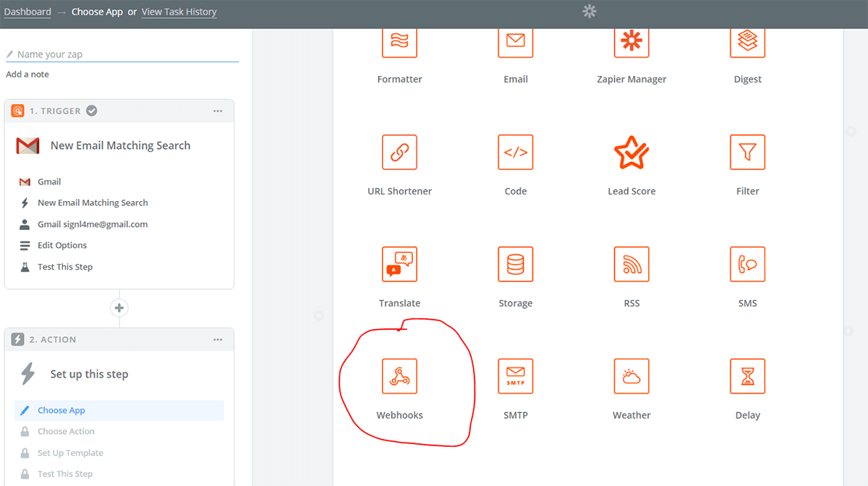Image resolution: width=868 pixels, height=486 pixels.
Task: Go to the Dashboard link
Action: click(27, 12)
